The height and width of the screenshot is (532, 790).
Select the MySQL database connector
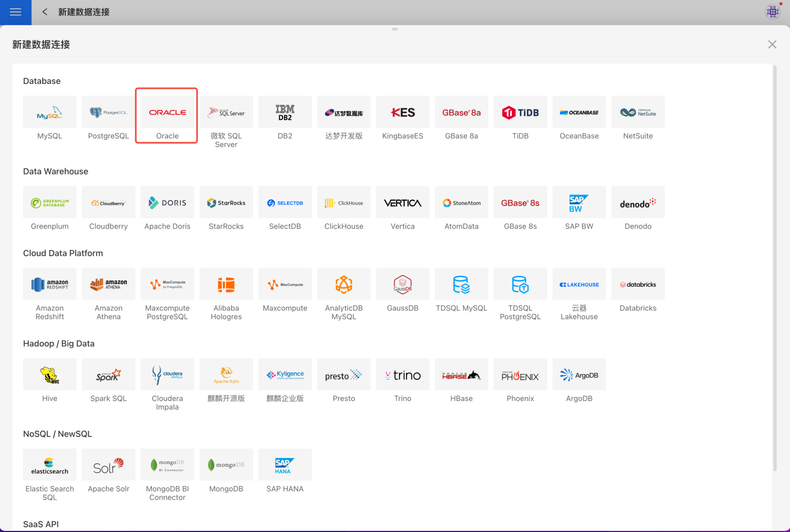pyautogui.click(x=49, y=112)
